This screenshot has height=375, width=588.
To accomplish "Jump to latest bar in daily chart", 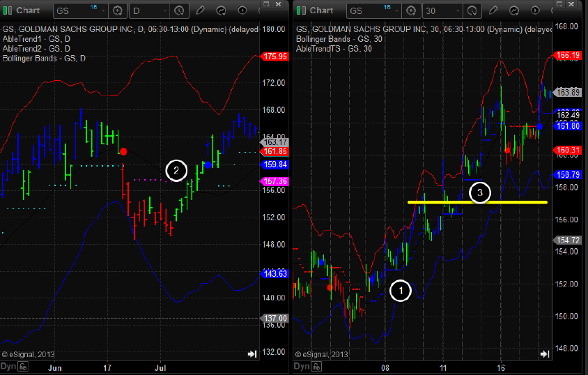I will pyautogui.click(x=252, y=354).
